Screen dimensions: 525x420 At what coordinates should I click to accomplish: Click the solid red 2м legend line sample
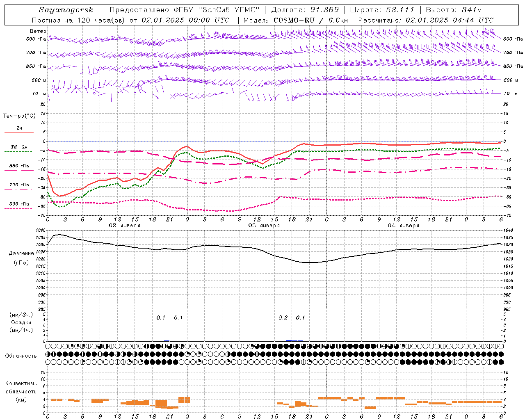(19, 132)
